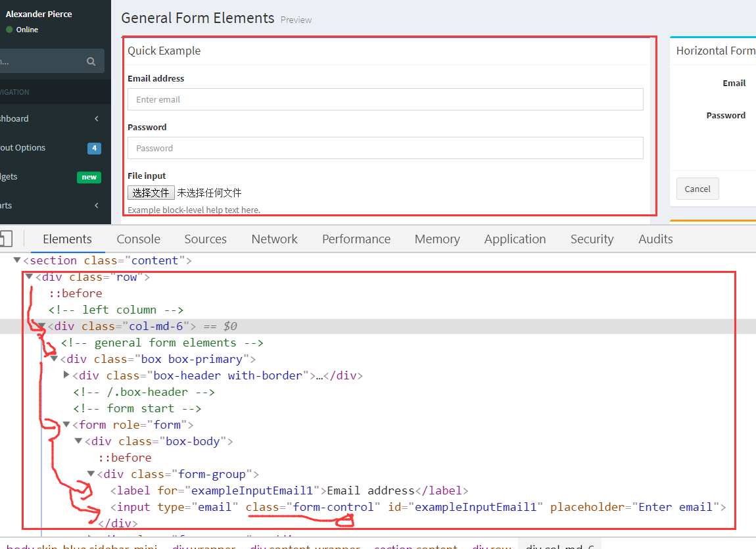Select the form start comment line

[x=137, y=408]
